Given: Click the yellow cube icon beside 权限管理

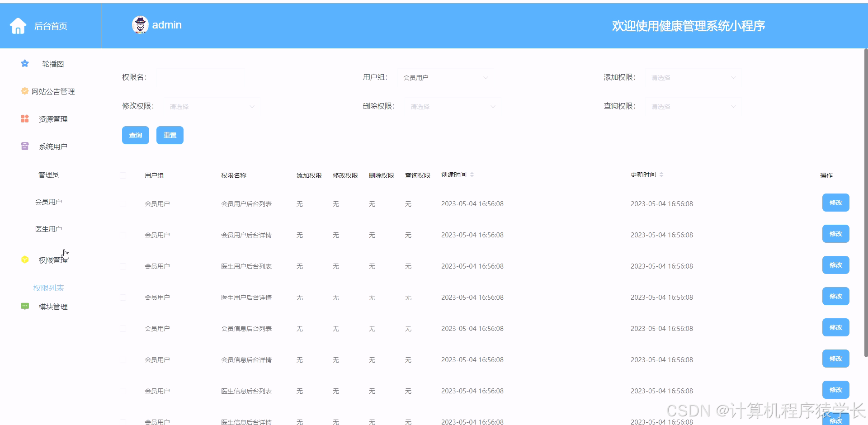Looking at the screenshot, I should 25,260.
